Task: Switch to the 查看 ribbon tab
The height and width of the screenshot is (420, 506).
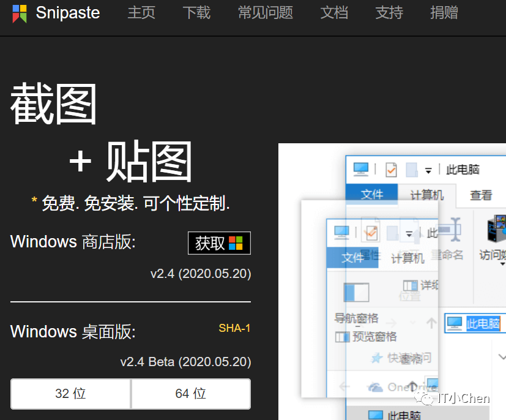Action: click(x=481, y=195)
